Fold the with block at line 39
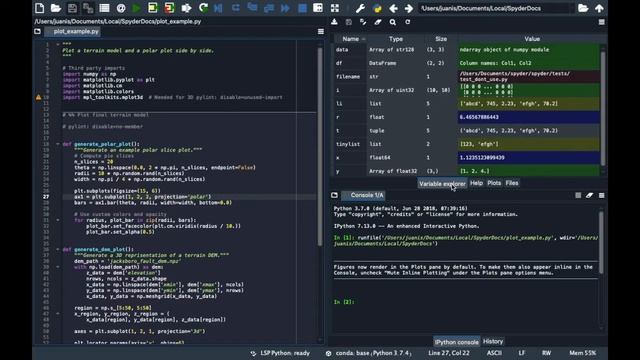Image resolution: width=640 pixels, height=360 pixels. click(x=58, y=267)
